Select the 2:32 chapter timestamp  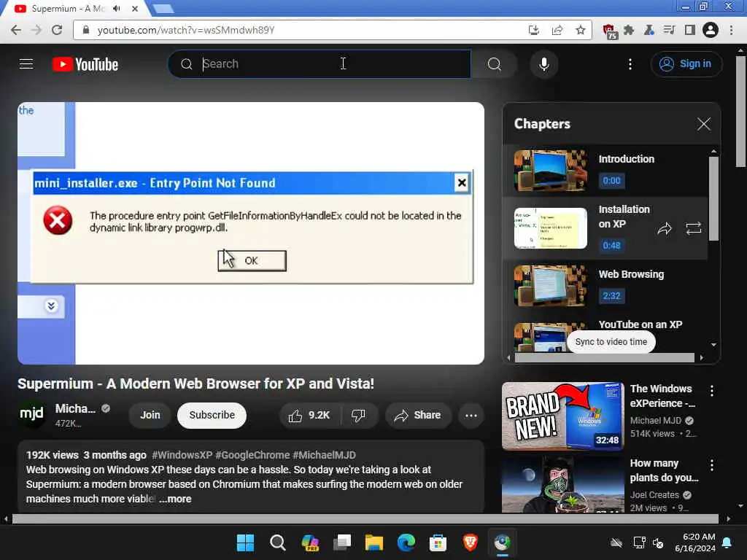(x=611, y=296)
